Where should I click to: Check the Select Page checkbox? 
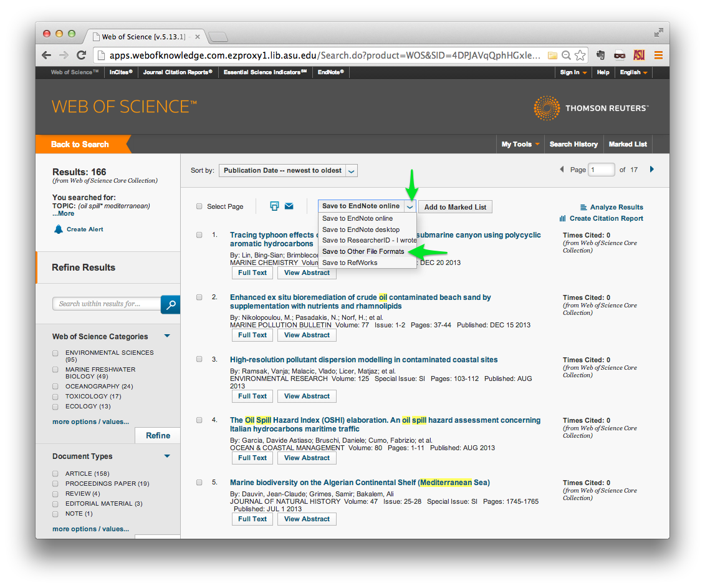coord(199,206)
